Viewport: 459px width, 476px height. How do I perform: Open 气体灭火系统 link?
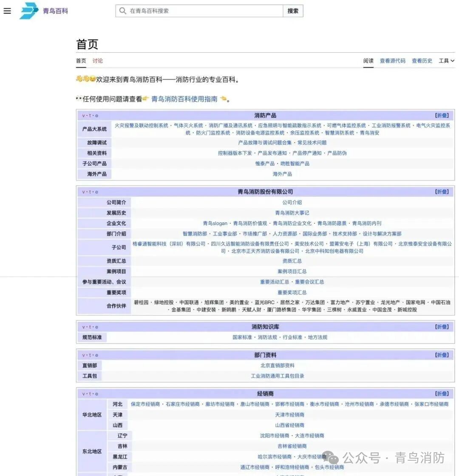(x=188, y=125)
